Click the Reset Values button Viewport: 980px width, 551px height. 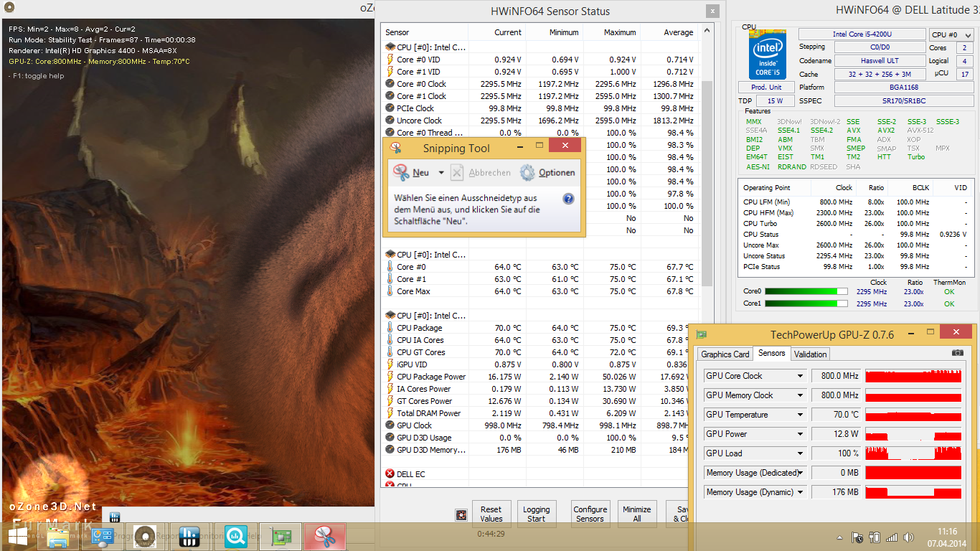pos(491,514)
